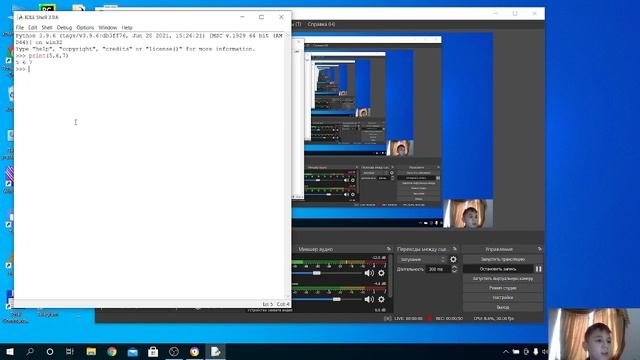640x360 pixels.
Task: Switch to OBS Studio on the taskbar
Action: pyautogui.click(x=174, y=351)
